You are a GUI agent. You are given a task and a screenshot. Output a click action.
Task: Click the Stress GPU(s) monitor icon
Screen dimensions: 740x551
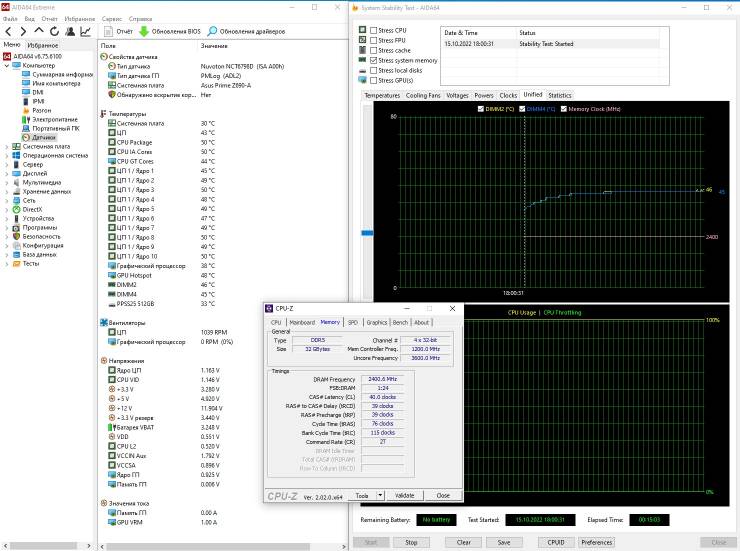pyautogui.click(x=362, y=80)
